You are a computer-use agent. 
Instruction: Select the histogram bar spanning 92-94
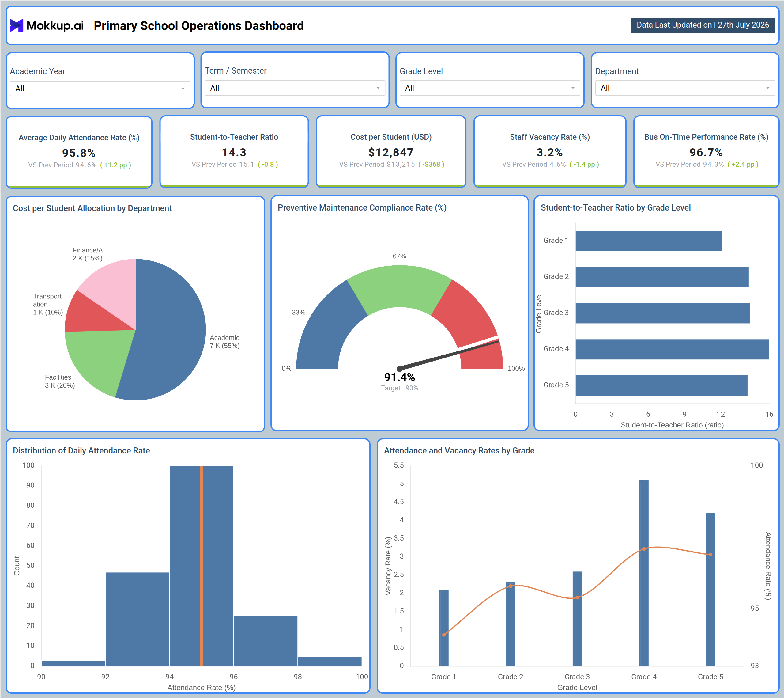[x=137, y=619]
